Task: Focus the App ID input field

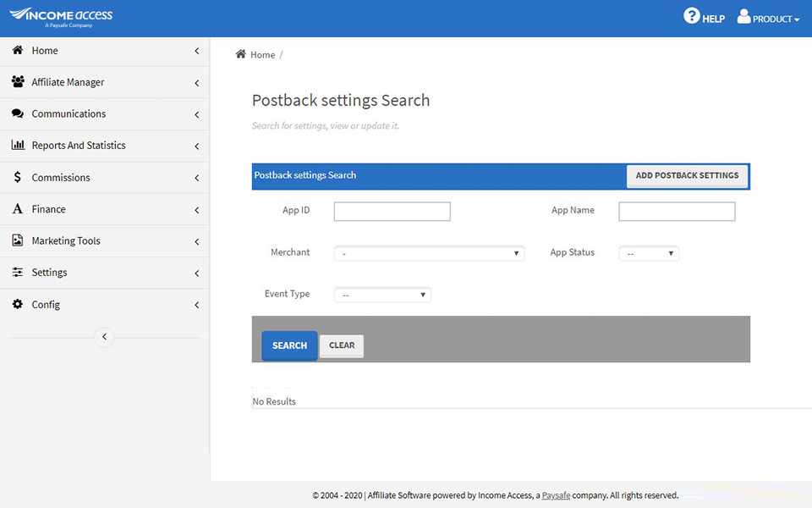Action: (x=392, y=212)
